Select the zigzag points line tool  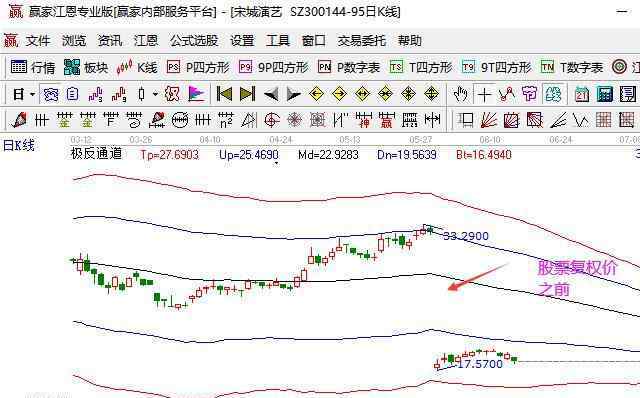pos(507,95)
